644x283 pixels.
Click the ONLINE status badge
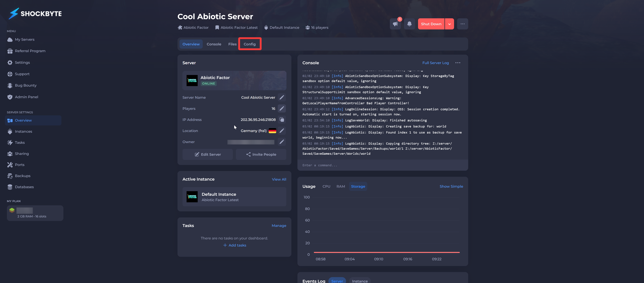coord(208,83)
